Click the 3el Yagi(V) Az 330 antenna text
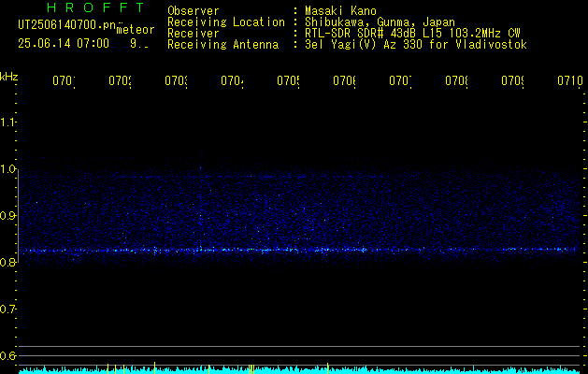The height and width of the screenshot is (374, 588). point(416,45)
